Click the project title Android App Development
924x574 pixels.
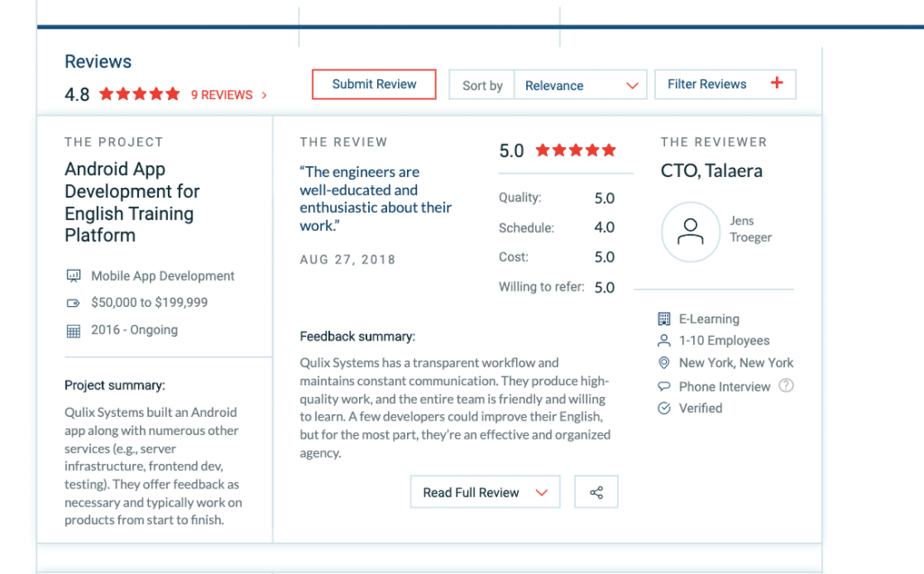(132, 202)
